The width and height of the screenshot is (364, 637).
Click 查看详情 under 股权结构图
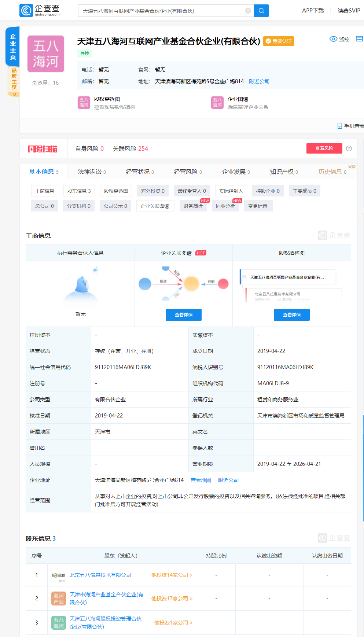[x=292, y=315]
